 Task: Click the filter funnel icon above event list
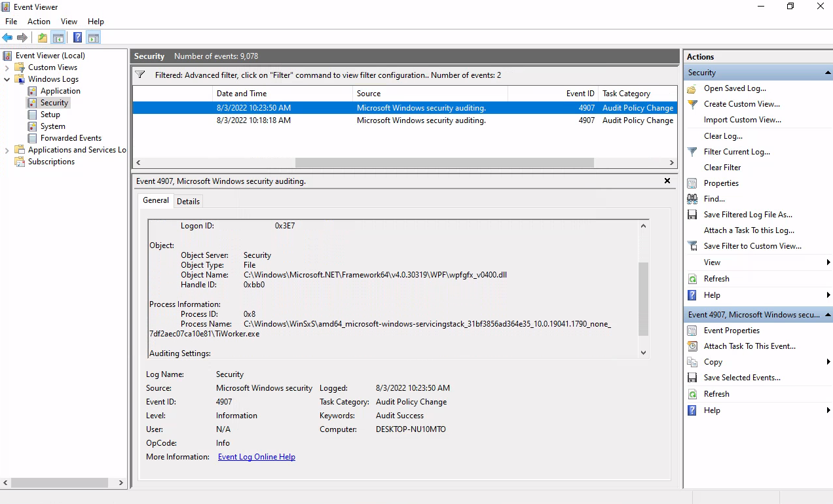pos(140,75)
